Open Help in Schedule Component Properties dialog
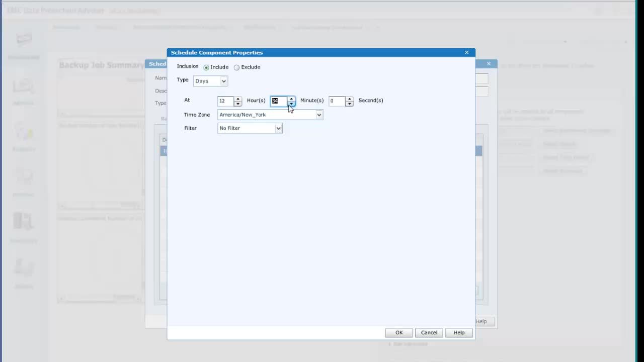Viewport: 644px width, 362px height. 459,333
